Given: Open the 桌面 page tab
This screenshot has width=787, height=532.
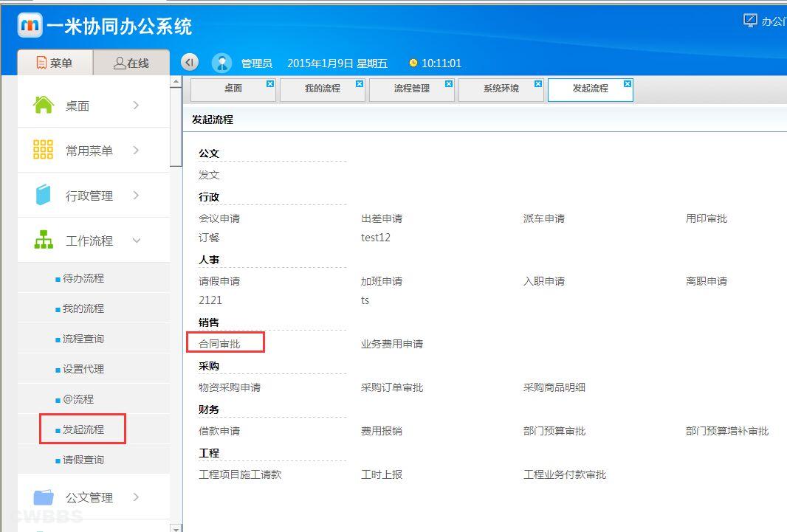Looking at the screenshot, I should [233, 90].
